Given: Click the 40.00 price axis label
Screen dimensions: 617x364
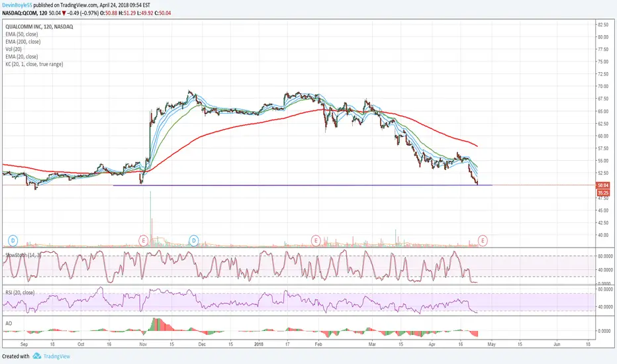Looking at the screenshot, I should [603, 236].
